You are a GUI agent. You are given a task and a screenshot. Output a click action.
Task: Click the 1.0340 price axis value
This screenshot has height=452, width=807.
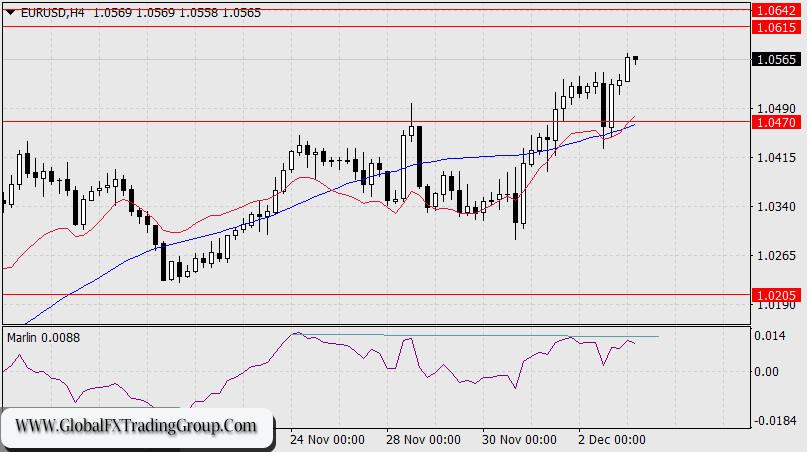[x=776, y=207]
